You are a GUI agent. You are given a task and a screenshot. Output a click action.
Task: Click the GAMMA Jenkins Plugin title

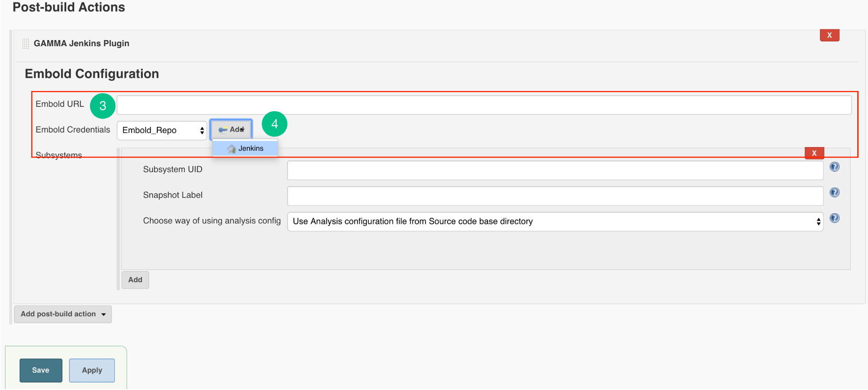click(x=81, y=43)
